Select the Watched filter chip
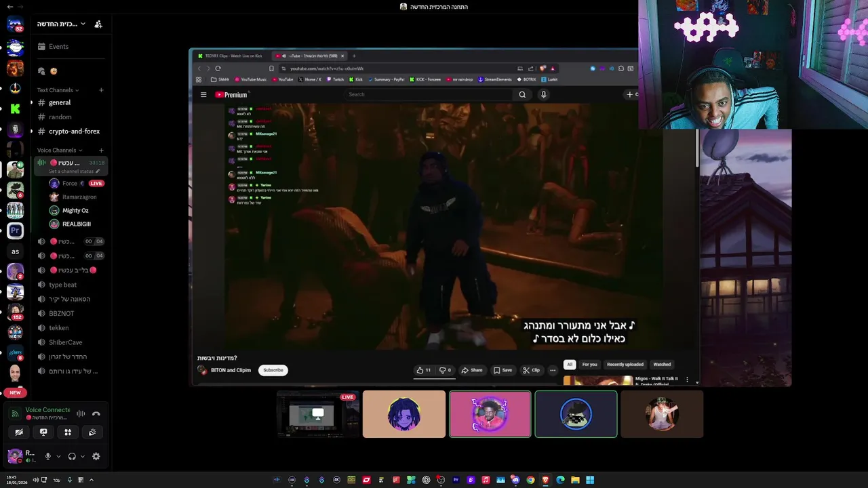868x488 pixels. click(x=662, y=365)
